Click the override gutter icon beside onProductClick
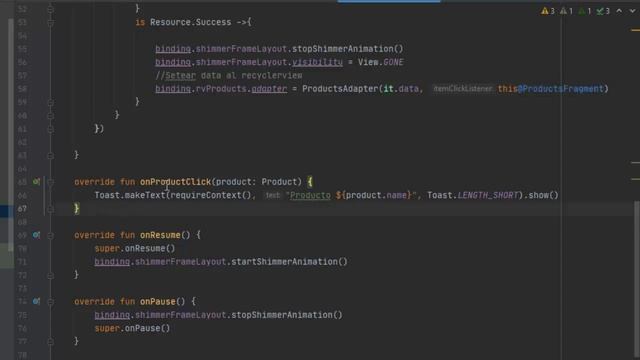Screen dimensions: 640x360 (x=36, y=181)
